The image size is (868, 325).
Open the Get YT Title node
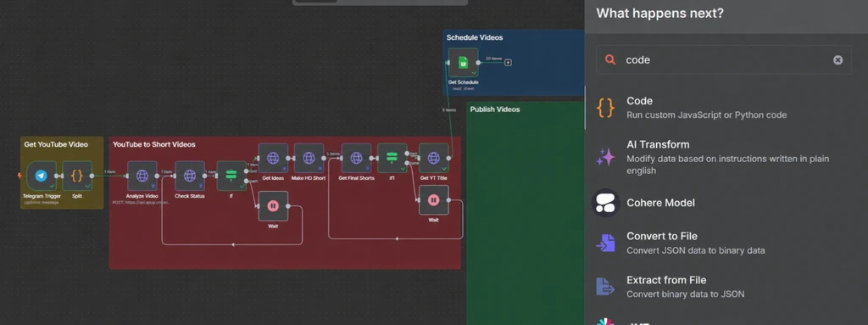tap(433, 158)
